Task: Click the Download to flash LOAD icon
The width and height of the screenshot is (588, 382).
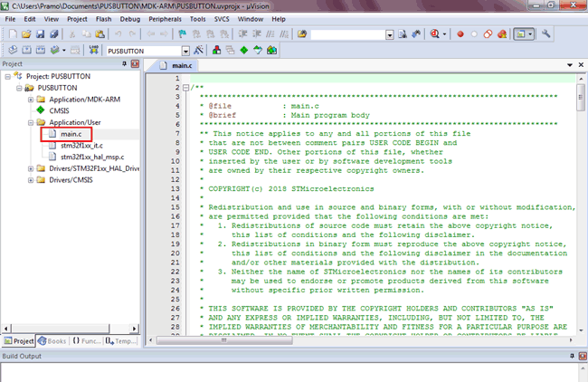Action: click(93, 50)
